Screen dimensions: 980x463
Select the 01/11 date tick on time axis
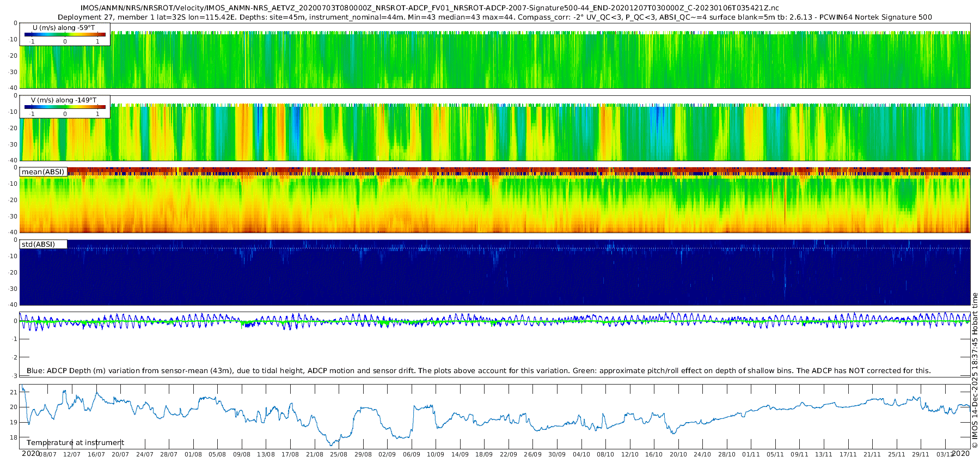(x=751, y=454)
